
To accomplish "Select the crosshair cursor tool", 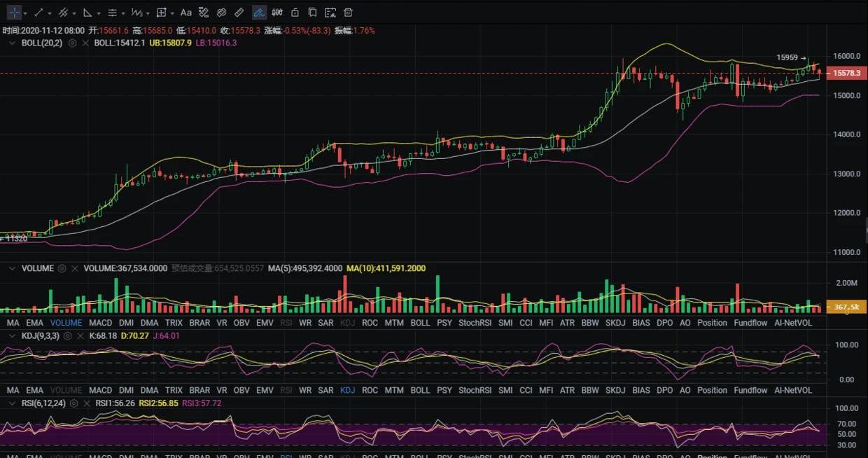I will coord(14,13).
